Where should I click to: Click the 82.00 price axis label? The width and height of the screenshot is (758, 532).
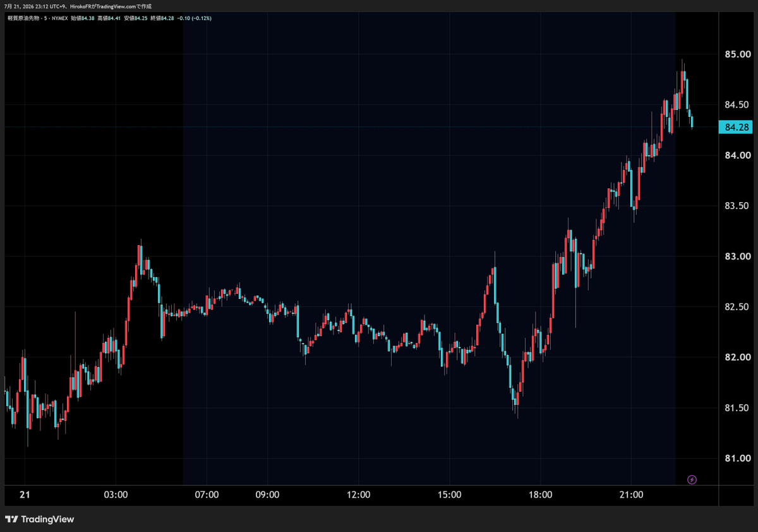737,358
